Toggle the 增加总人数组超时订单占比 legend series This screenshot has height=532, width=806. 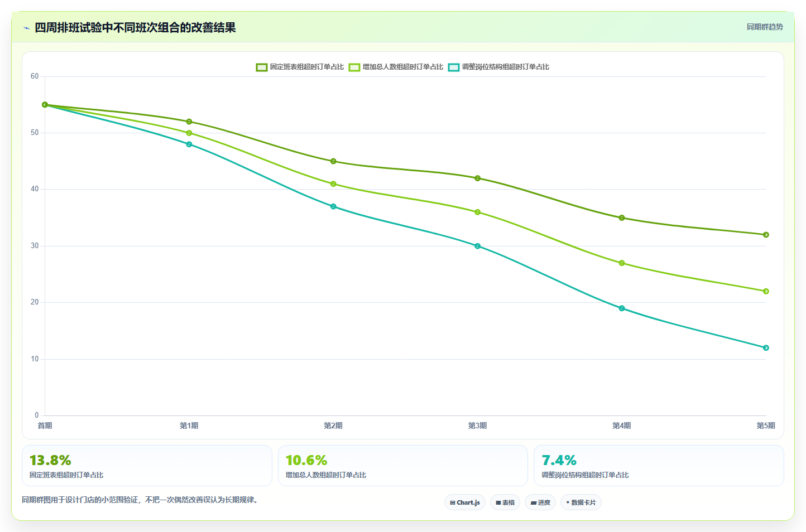(396, 67)
